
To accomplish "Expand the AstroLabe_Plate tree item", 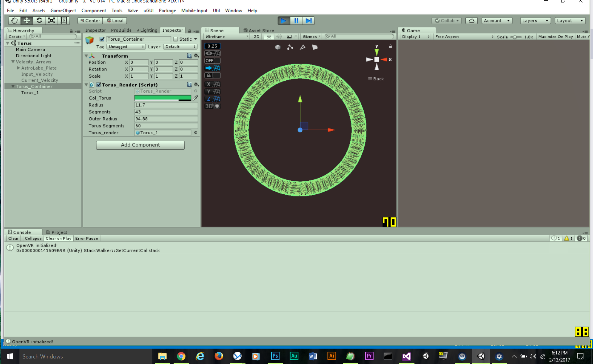I will [19, 68].
